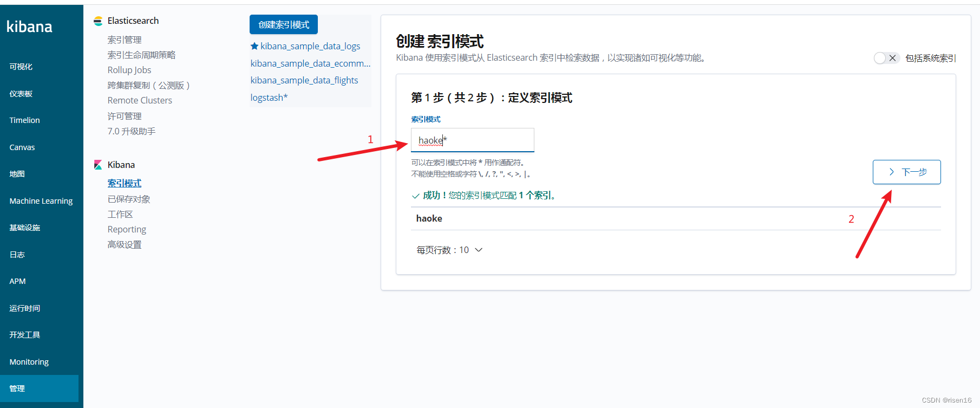The width and height of the screenshot is (980, 408).
Task: Open Rollup Jobs link
Action: coord(129,70)
